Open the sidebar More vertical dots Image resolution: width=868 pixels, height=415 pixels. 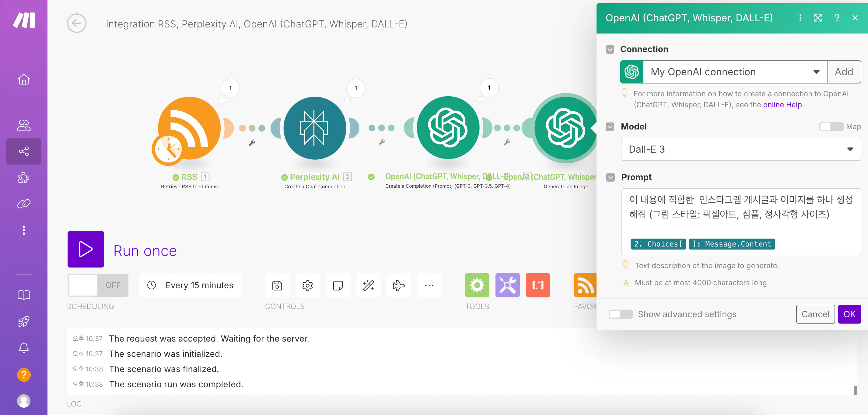[x=24, y=230]
